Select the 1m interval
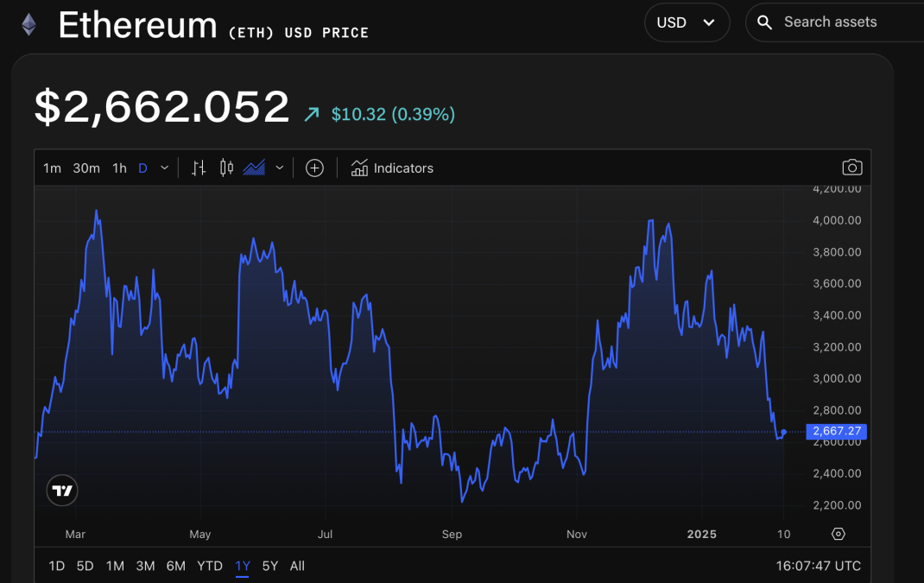Image resolution: width=924 pixels, height=583 pixels. pyautogui.click(x=52, y=168)
